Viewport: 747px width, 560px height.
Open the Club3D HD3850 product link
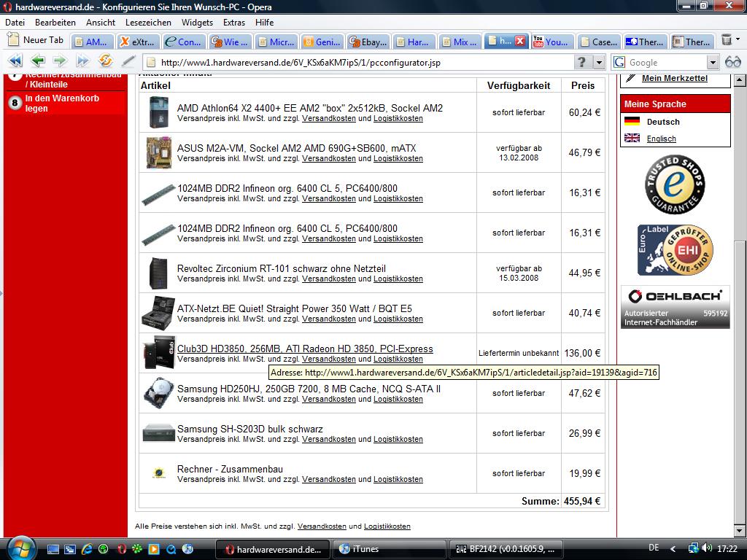pyautogui.click(x=305, y=349)
